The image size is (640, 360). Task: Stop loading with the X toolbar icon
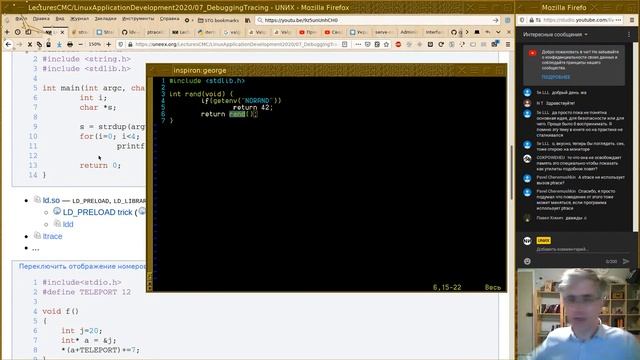pyautogui.click(x=30, y=44)
